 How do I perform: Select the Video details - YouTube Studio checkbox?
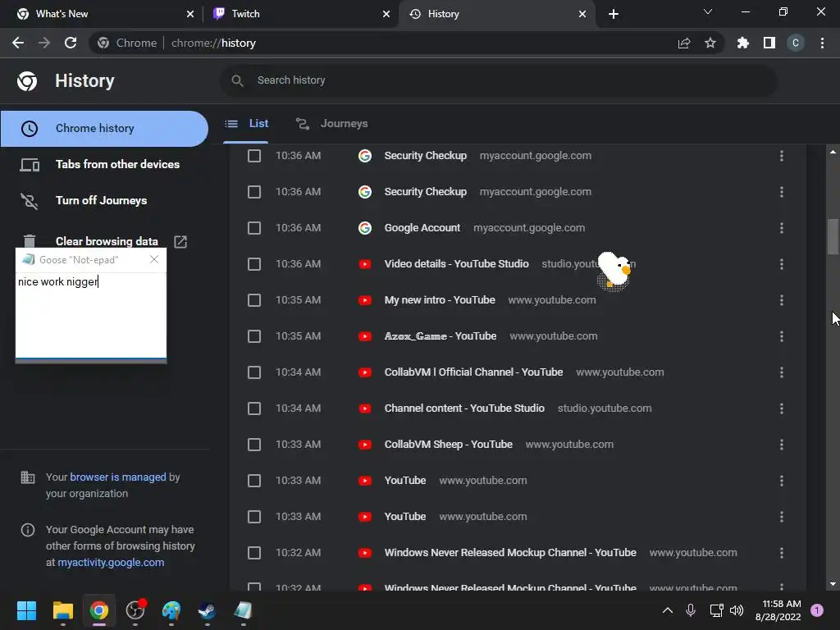pos(254,264)
